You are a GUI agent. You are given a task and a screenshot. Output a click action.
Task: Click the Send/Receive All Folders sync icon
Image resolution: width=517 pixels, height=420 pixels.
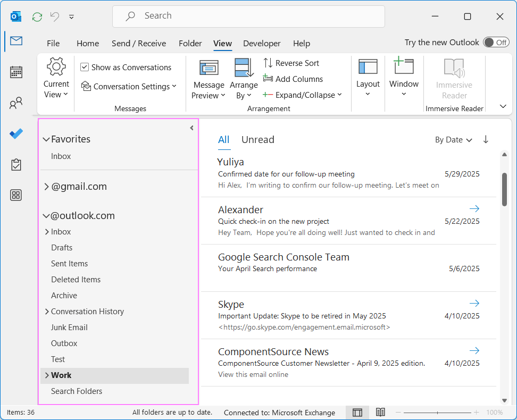(37, 16)
